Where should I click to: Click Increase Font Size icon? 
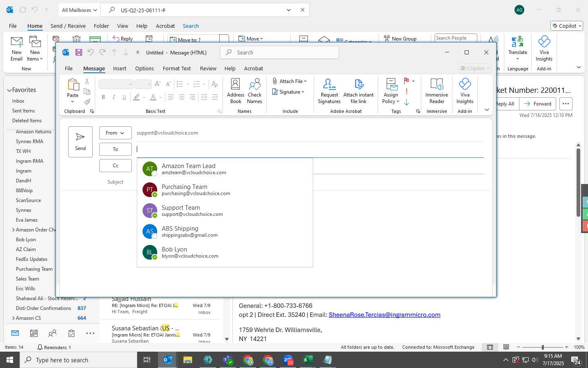coord(158,84)
